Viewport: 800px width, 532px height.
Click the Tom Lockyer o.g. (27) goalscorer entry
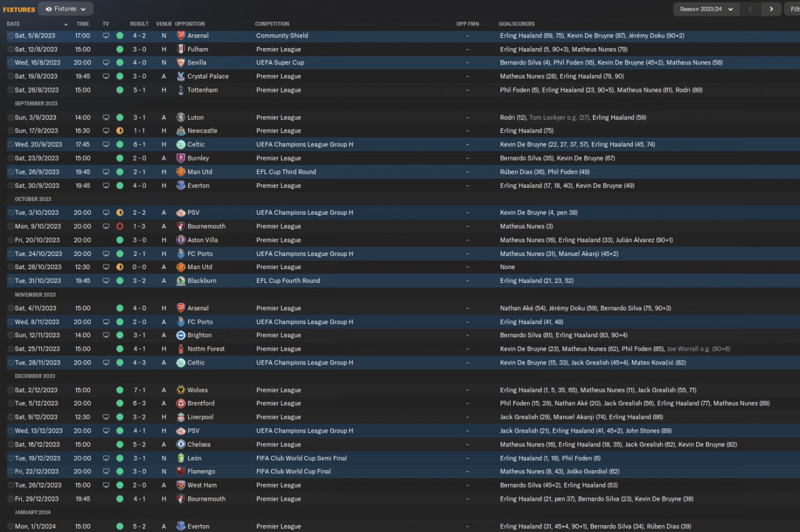pos(559,117)
